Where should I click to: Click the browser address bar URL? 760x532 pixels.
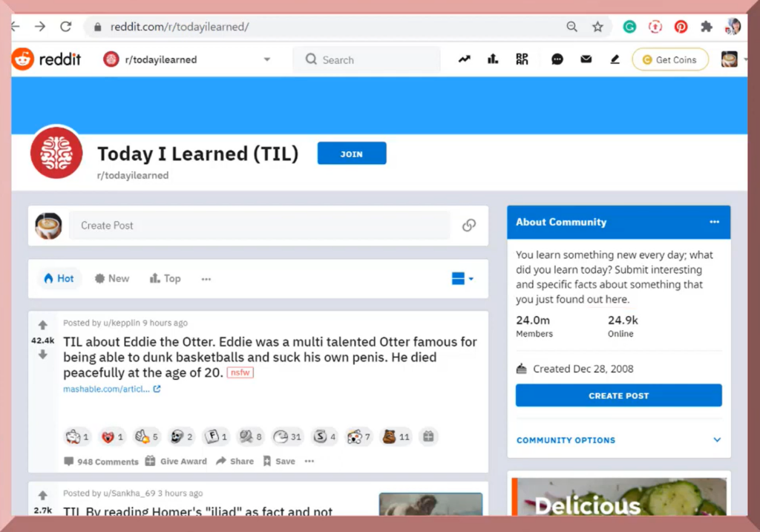point(180,27)
